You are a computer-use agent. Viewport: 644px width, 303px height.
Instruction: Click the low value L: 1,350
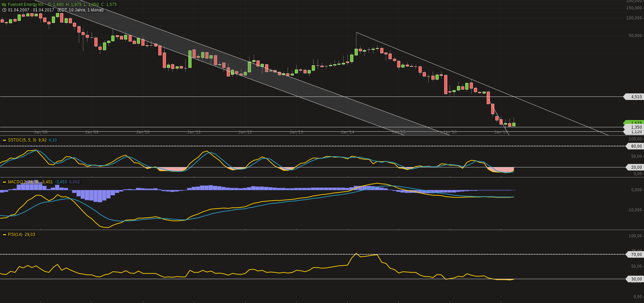[x=91, y=4]
